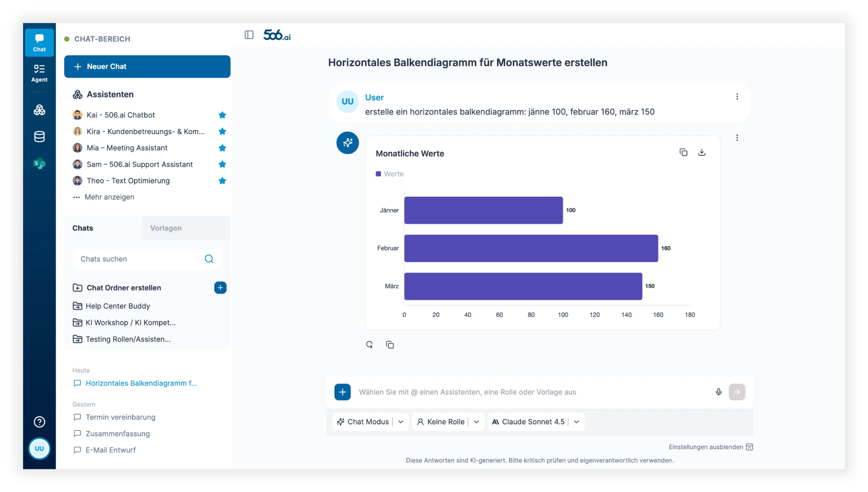Click the User name in the message
868x492 pixels.
pyautogui.click(x=374, y=98)
